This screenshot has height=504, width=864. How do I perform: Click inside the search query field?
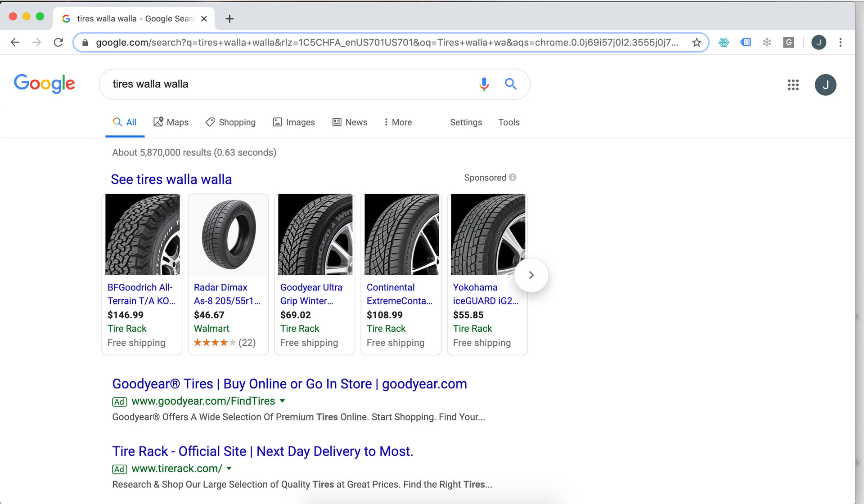coord(270,84)
